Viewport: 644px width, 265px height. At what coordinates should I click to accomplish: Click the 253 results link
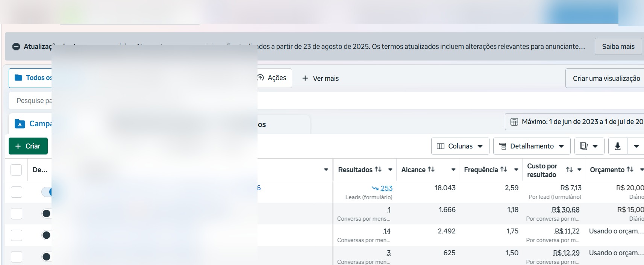click(386, 188)
